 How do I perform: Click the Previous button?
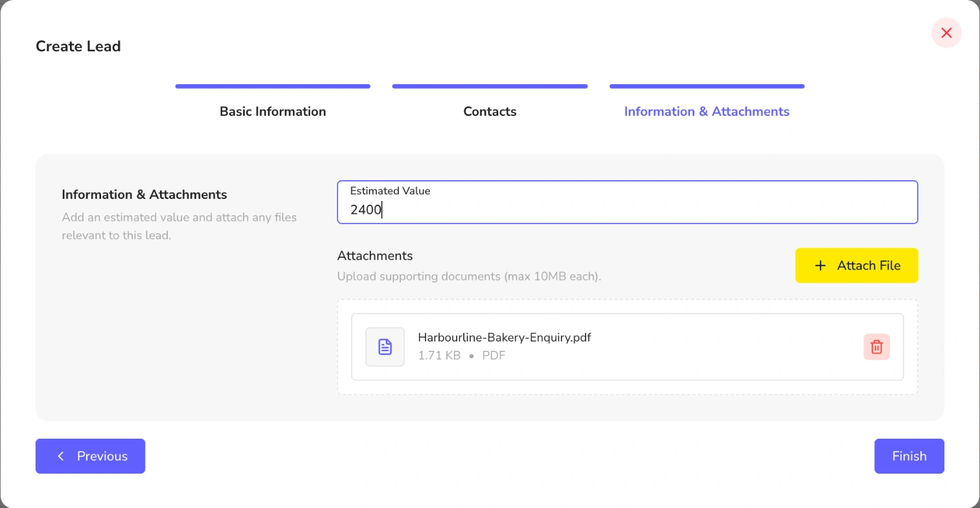tap(90, 456)
